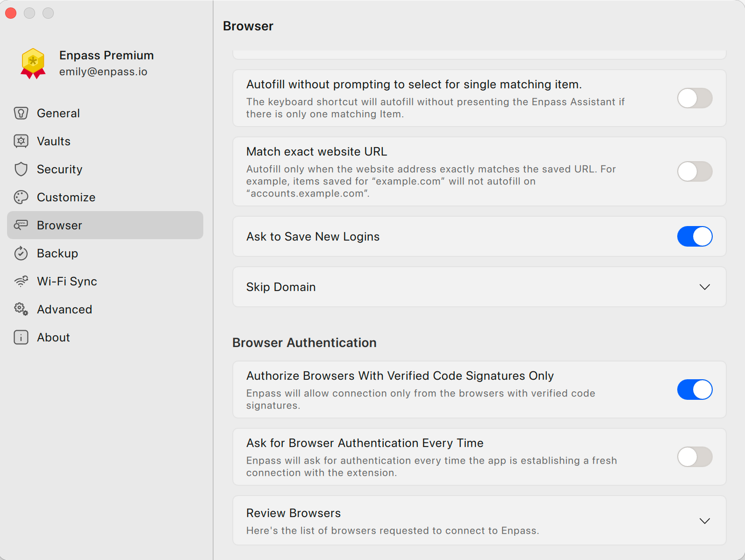Click the emily@enpass.io account email

pyautogui.click(x=103, y=71)
